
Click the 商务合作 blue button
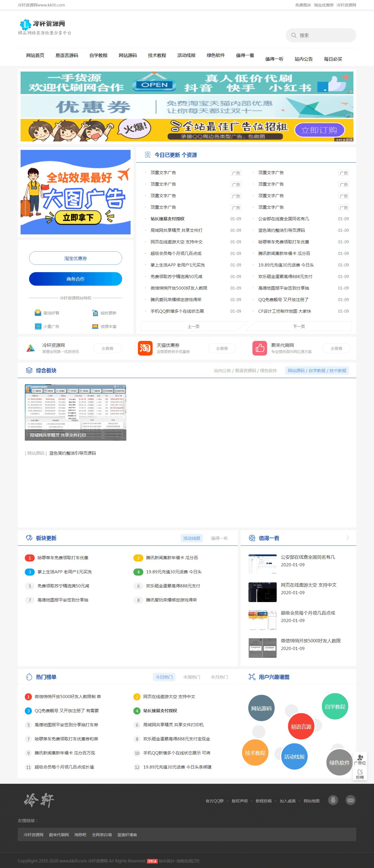76,279
